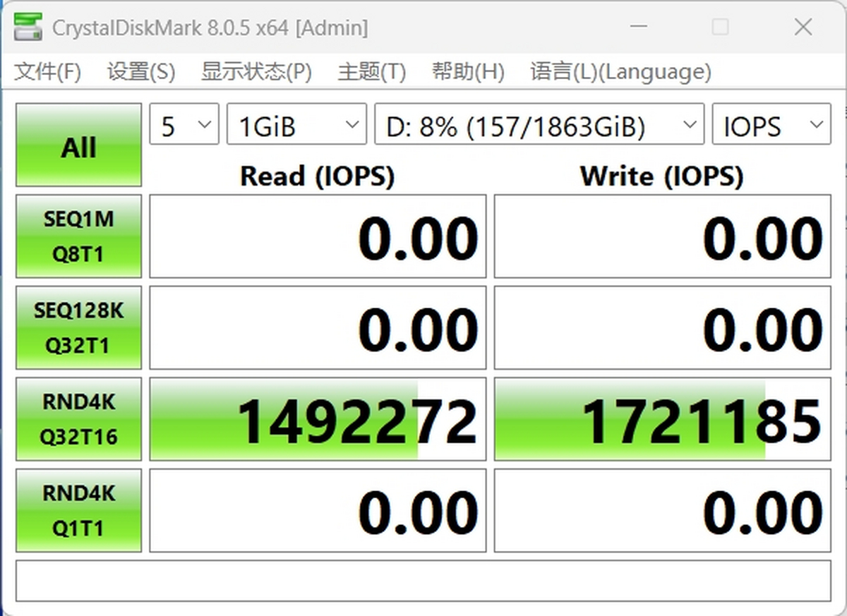Open the D: drive selection dropdown

pos(539,125)
